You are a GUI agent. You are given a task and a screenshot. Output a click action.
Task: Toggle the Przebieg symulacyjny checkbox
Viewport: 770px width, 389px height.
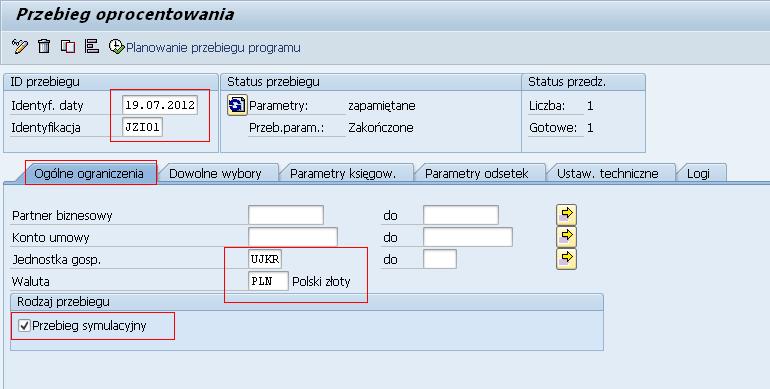(x=24, y=325)
